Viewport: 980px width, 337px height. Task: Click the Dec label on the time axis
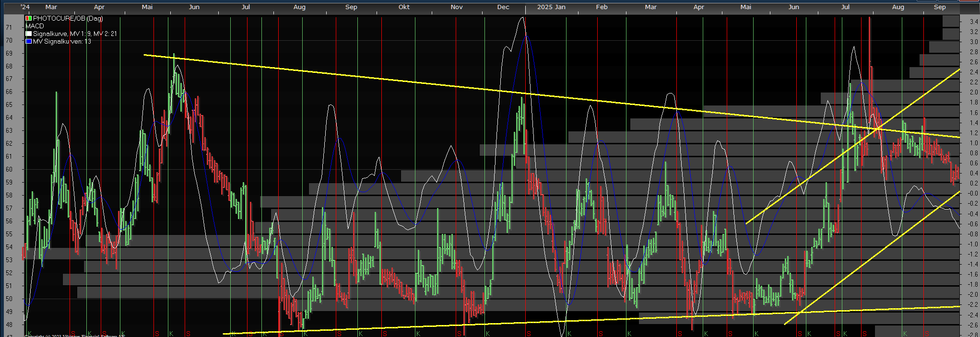503,7
